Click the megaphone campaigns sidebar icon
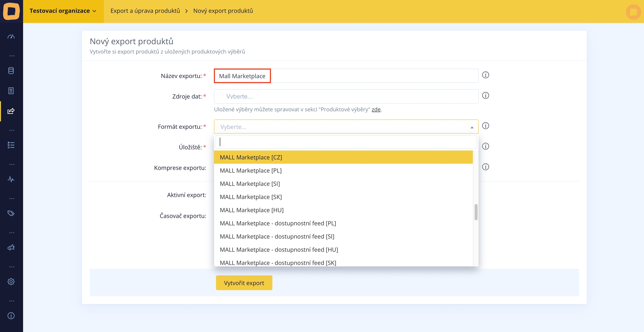Screen dimensions: 644x332 pos(11,248)
